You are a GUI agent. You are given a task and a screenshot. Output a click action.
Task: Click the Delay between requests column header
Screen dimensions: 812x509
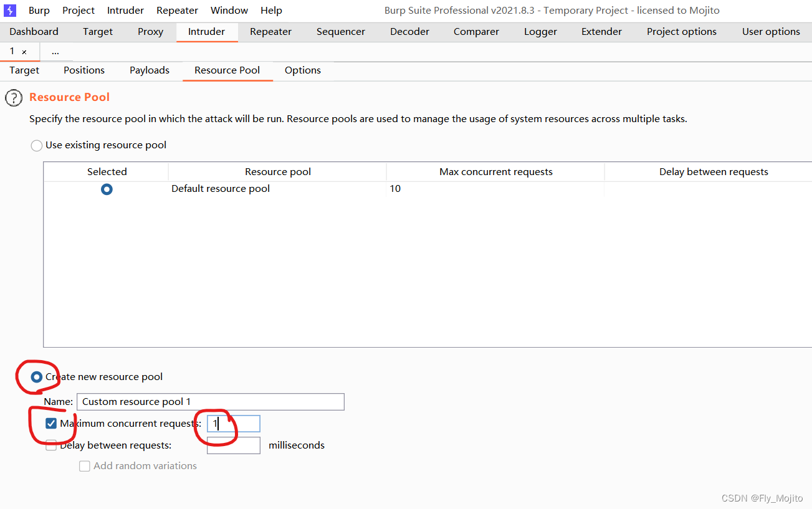[x=709, y=172]
